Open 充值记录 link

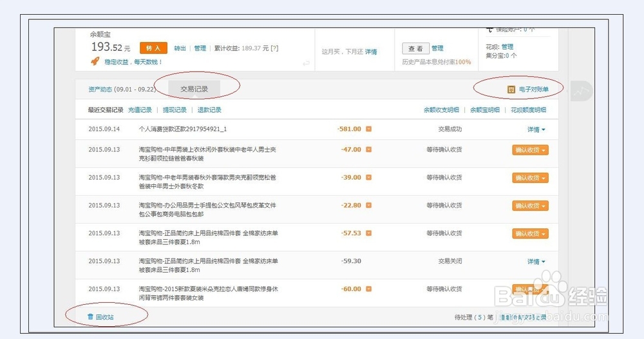pos(140,110)
